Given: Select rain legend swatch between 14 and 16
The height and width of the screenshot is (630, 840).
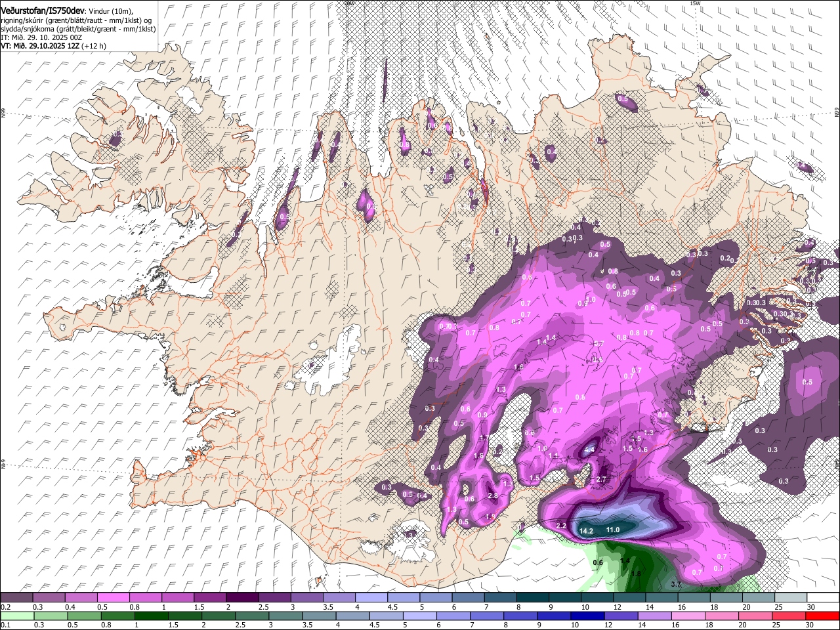Looking at the screenshot, I should click(x=655, y=616).
